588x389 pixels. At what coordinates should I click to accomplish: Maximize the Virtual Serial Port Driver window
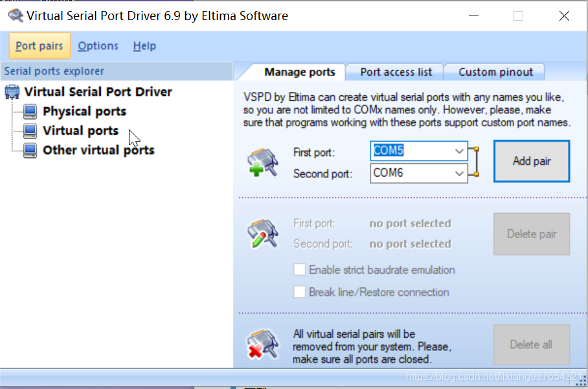tap(518, 16)
